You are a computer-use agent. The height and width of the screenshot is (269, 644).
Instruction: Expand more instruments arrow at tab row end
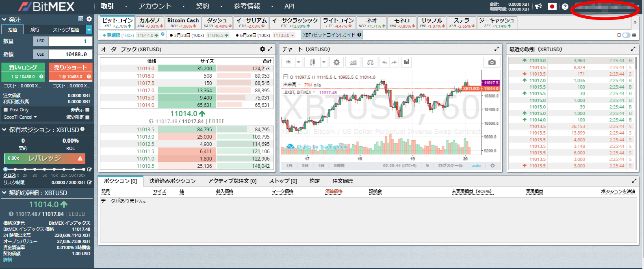tap(635, 22)
